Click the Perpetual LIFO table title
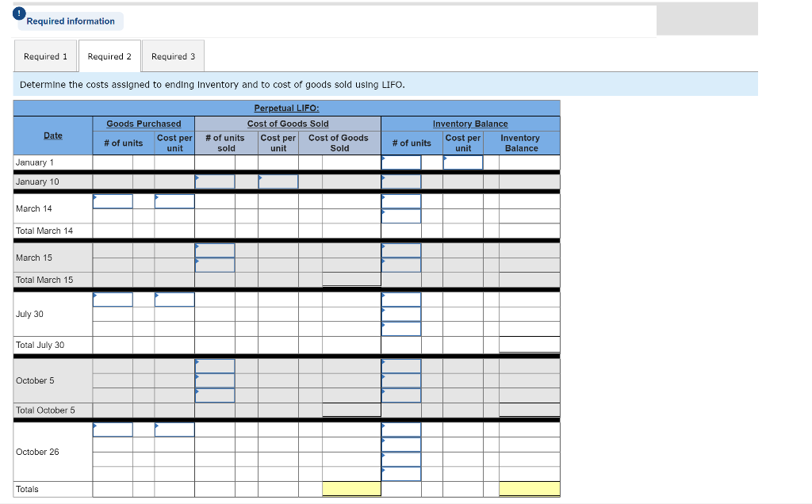This screenshot has height=504, width=812. coord(286,108)
